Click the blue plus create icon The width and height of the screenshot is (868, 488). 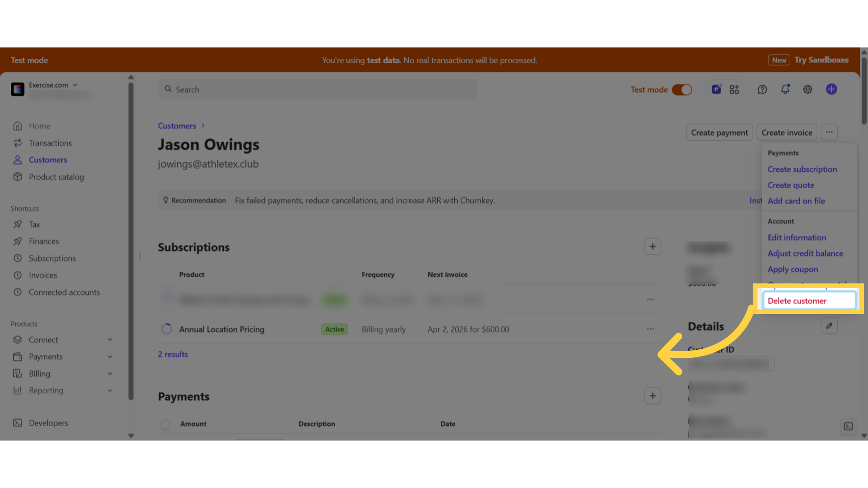point(831,89)
